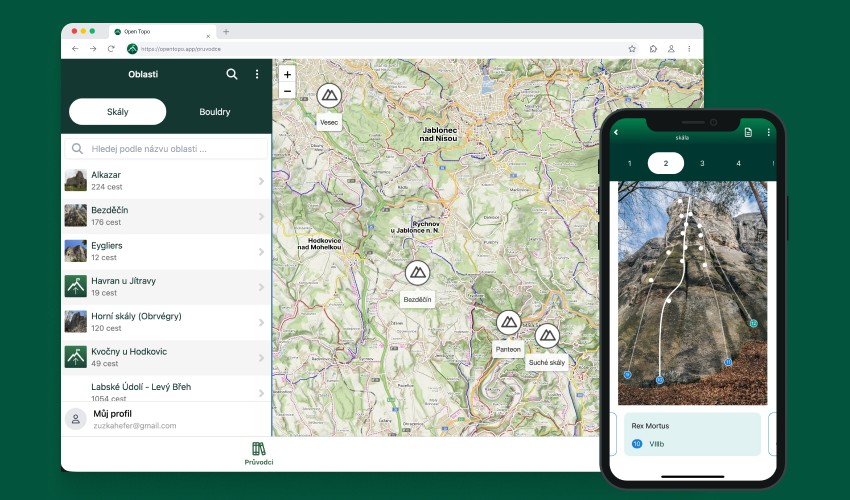This screenshot has height=500, width=850.
Task: Open the Průvodci guide books icon
Action: click(259, 449)
